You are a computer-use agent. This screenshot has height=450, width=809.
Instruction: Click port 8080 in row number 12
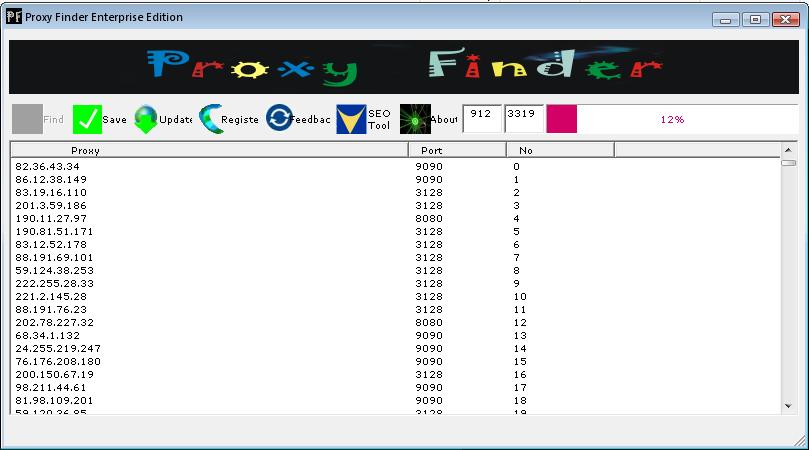429,322
